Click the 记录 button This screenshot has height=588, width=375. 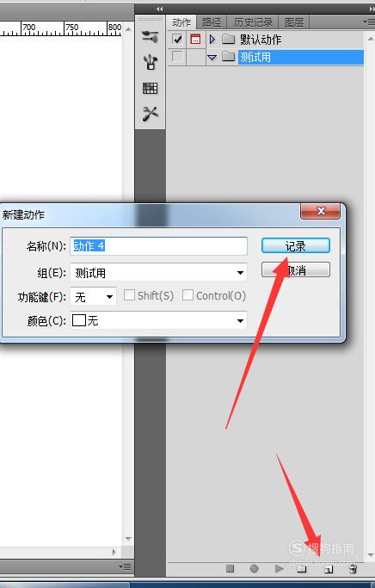pyautogui.click(x=296, y=246)
